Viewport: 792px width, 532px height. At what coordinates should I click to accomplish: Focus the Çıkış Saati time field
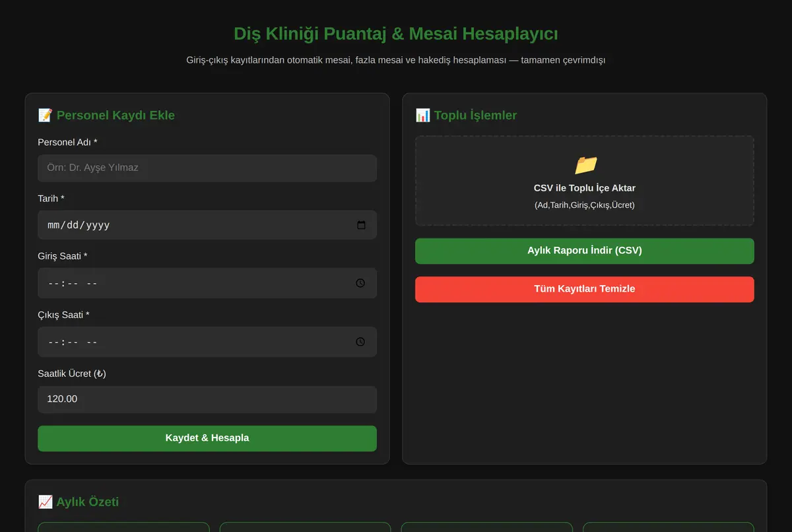tap(207, 342)
